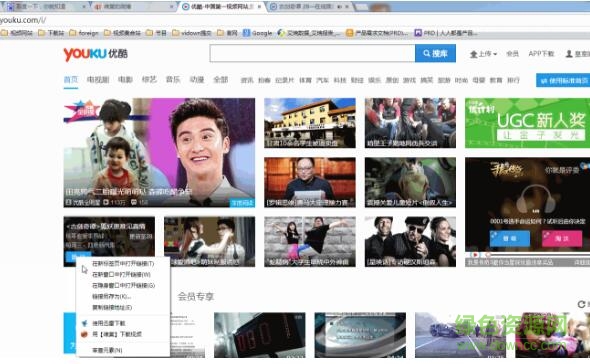
Task: Click the favicon of the active Youku tab
Action: click(186, 6)
